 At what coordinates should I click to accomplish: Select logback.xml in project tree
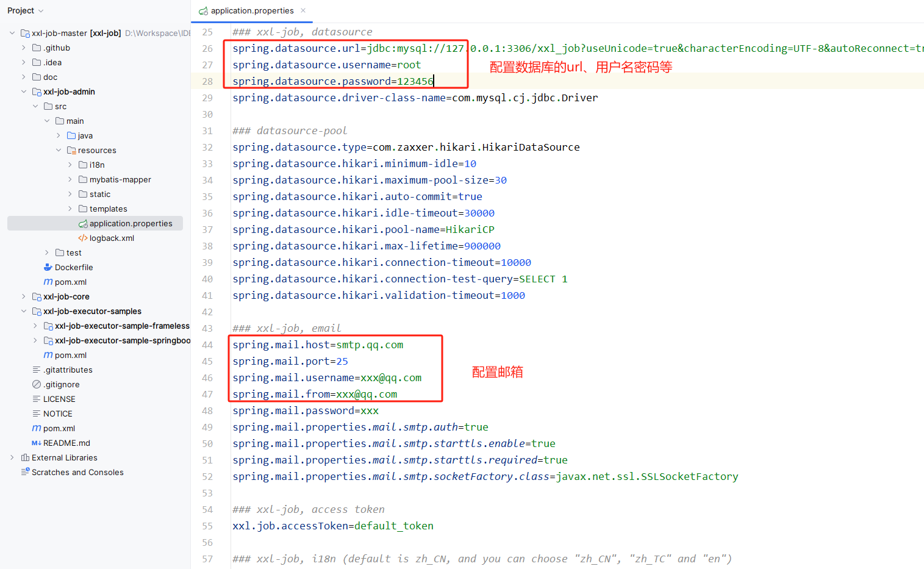112,238
